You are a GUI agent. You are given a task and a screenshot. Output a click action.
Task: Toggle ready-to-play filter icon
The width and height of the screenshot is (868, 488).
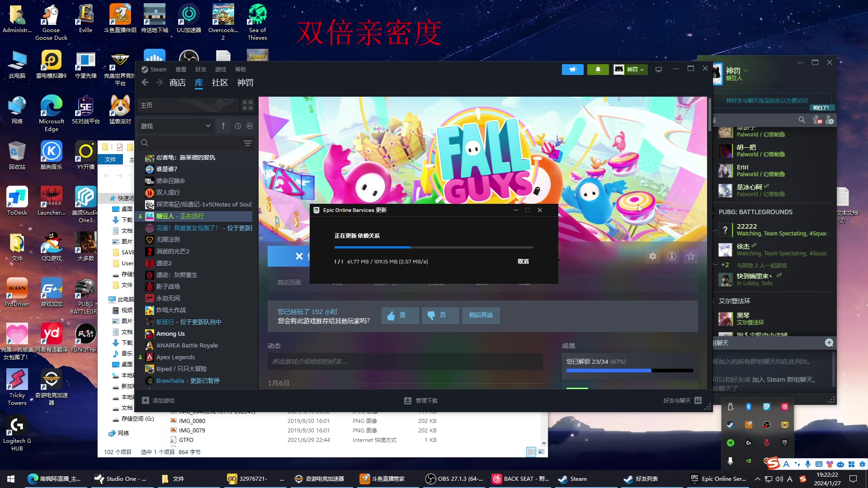click(250, 126)
